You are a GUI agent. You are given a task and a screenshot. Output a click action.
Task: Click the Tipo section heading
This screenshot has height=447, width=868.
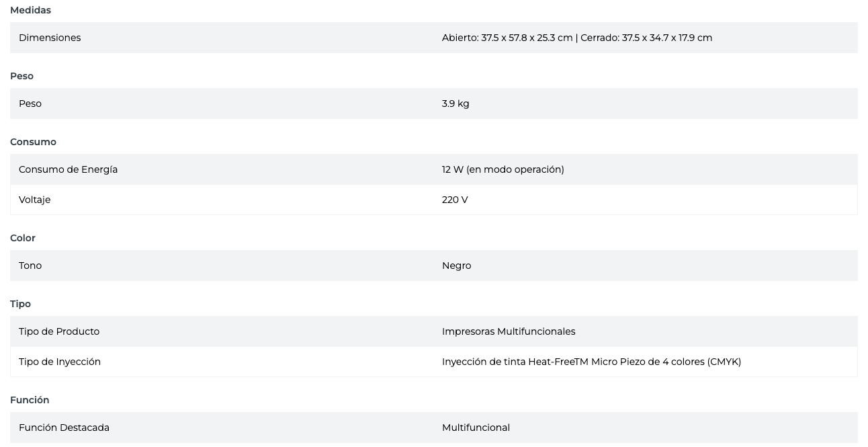point(20,304)
